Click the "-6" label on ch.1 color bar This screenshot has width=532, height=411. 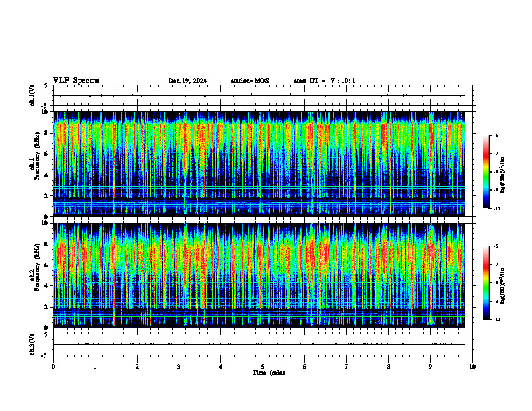(x=496, y=136)
